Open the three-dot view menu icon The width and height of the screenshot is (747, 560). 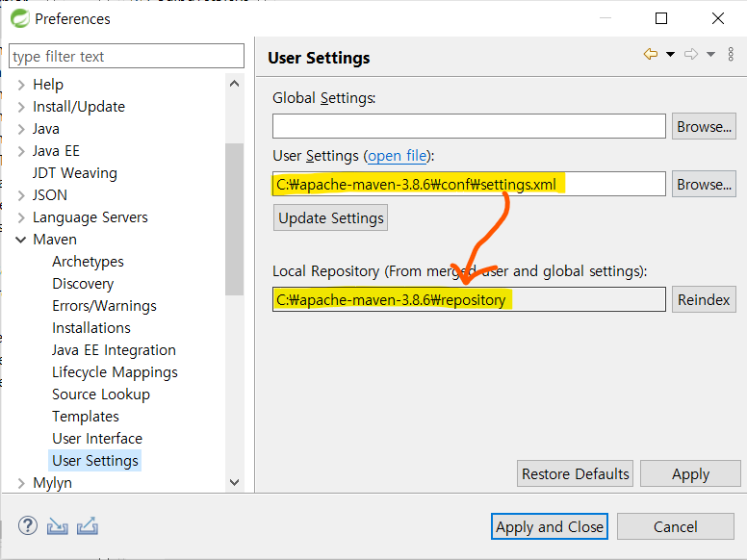pos(731,54)
